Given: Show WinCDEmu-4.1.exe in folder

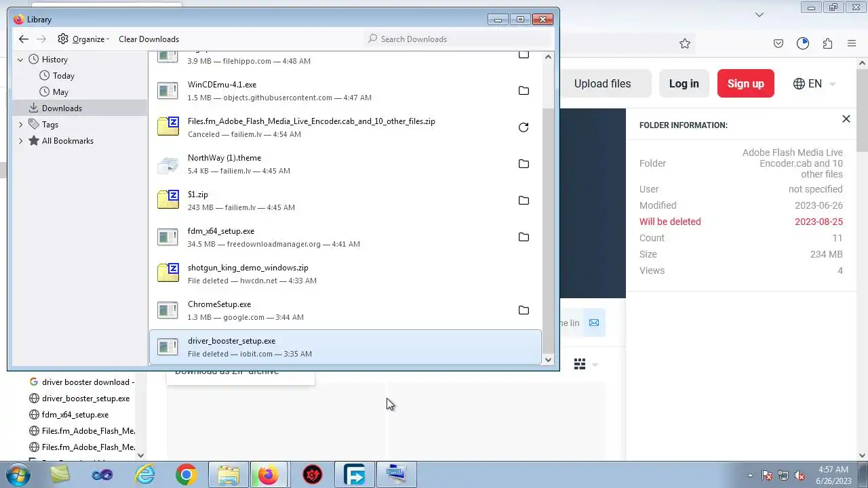Looking at the screenshot, I should coord(524,91).
